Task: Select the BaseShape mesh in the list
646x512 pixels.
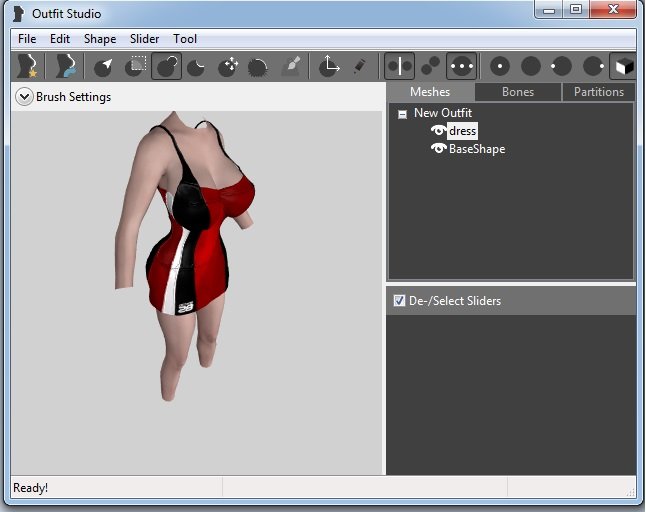Action: pyautogui.click(x=477, y=149)
